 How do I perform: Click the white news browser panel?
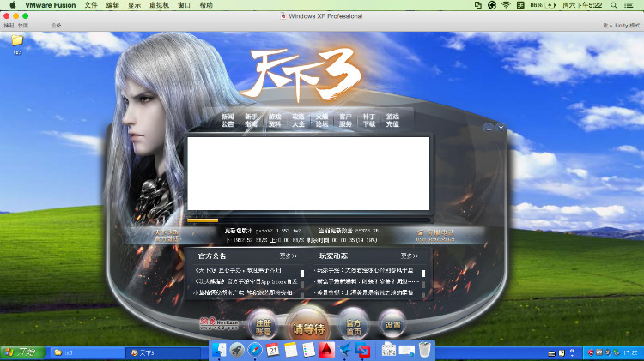(308, 173)
